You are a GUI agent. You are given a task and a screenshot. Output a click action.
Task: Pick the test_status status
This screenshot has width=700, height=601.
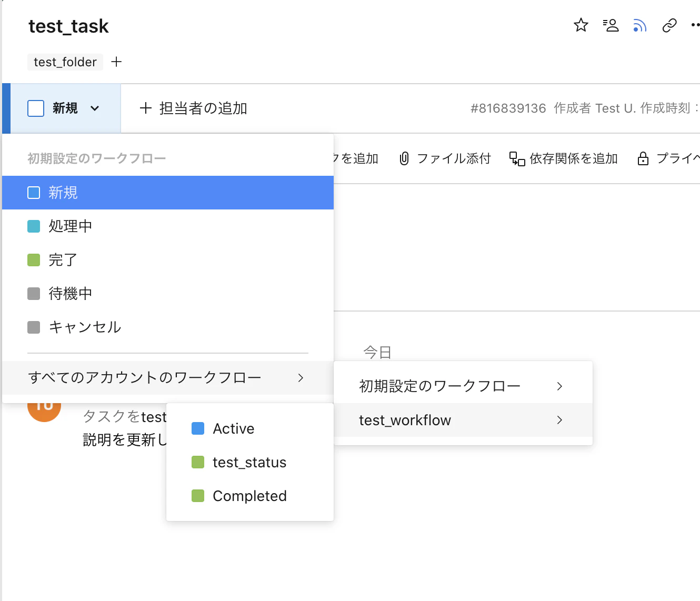click(x=250, y=462)
